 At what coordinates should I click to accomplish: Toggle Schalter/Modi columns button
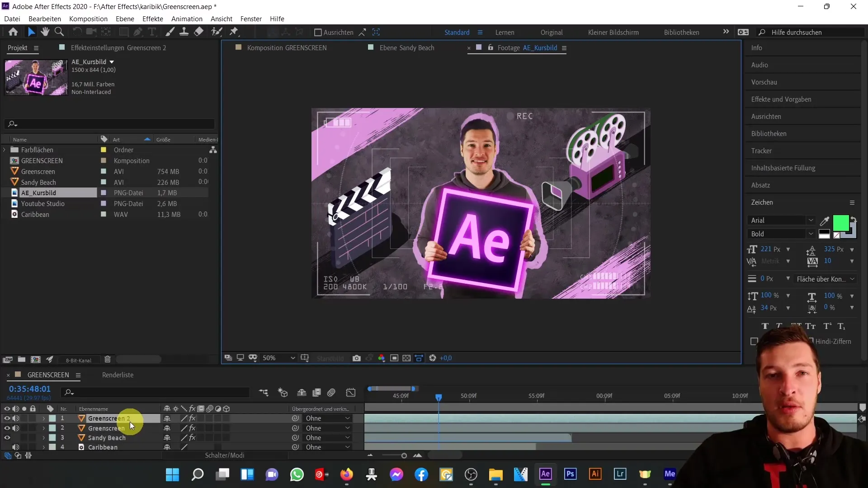coord(225,455)
